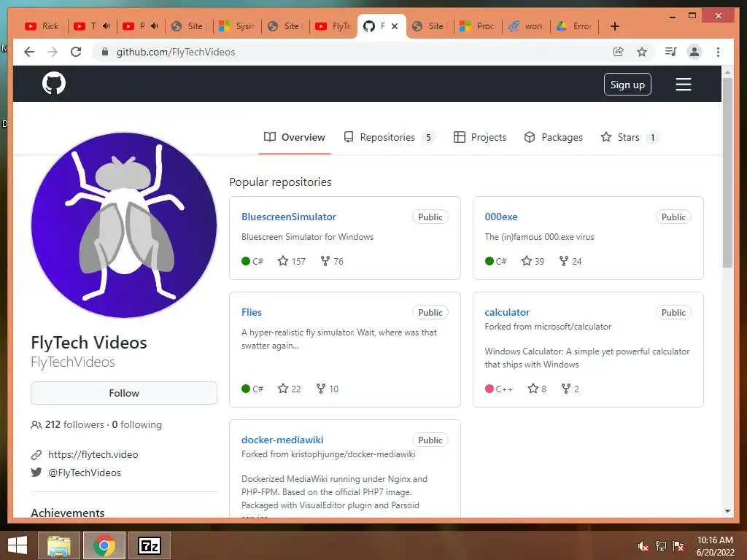This screenshot has width=747, height=560.
Task: Click the 8 stars on calculator
Action: click(537, 389)
